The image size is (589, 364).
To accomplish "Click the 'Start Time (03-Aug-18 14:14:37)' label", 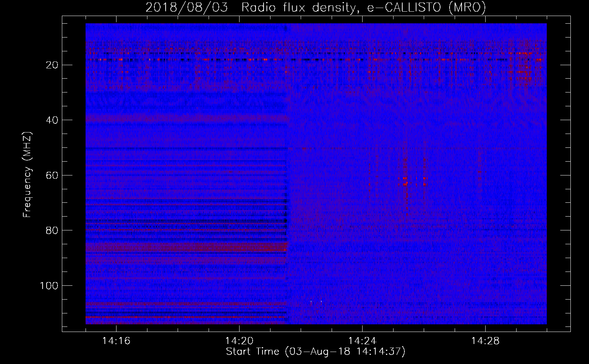I will [x=316, y=352].
